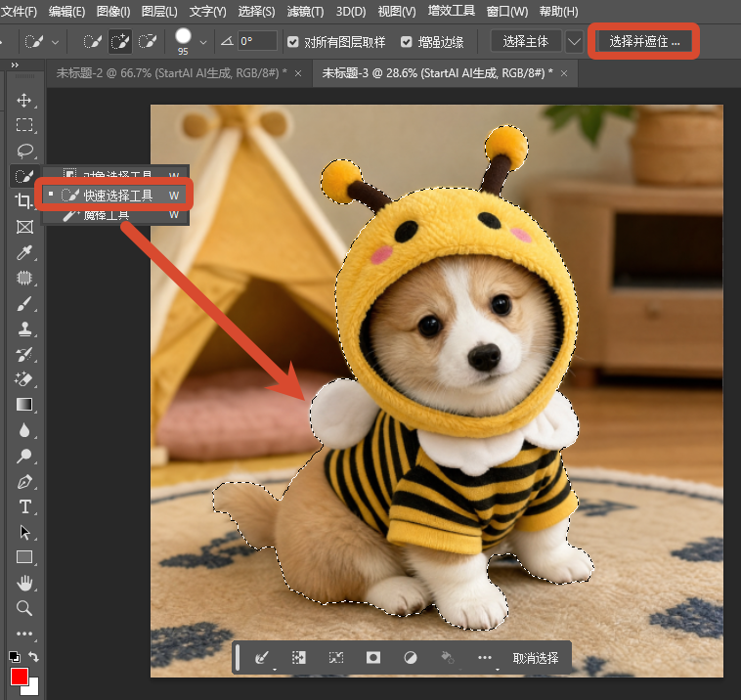Image resolution: width=741 pixels, height=700 pixels.
Task: Select the History Brush tool
Action: (x=24, y=354)
